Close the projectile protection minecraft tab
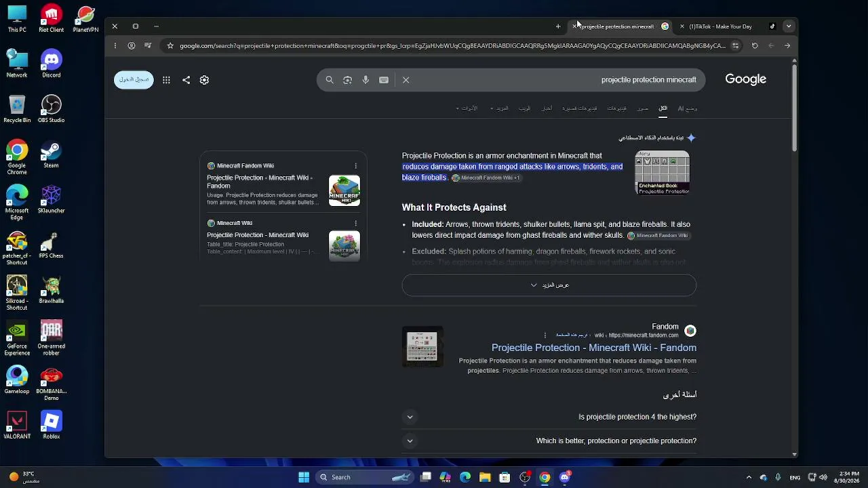Image resolution: width=868 pixels, height=488 pixels. click(x=574, y=26)
